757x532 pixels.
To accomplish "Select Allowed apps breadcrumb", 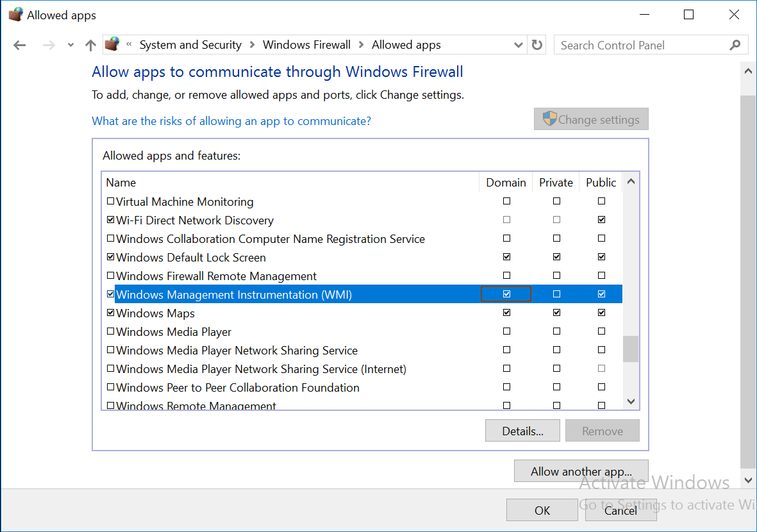I will [x=406, y=45].
